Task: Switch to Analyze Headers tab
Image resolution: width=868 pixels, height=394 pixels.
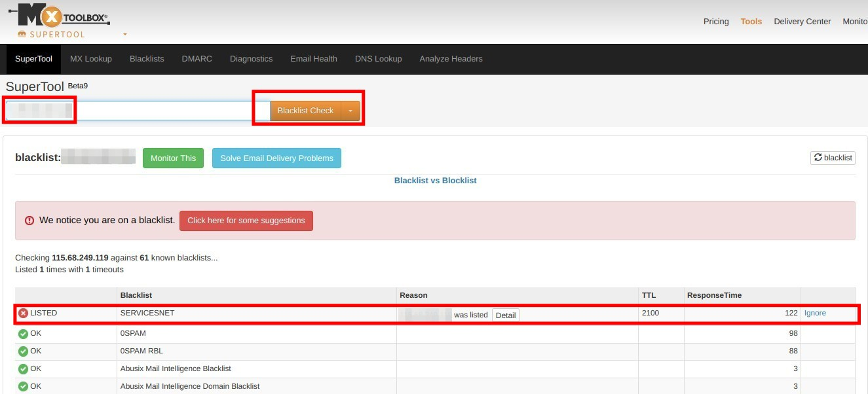Action: (451, 59)
